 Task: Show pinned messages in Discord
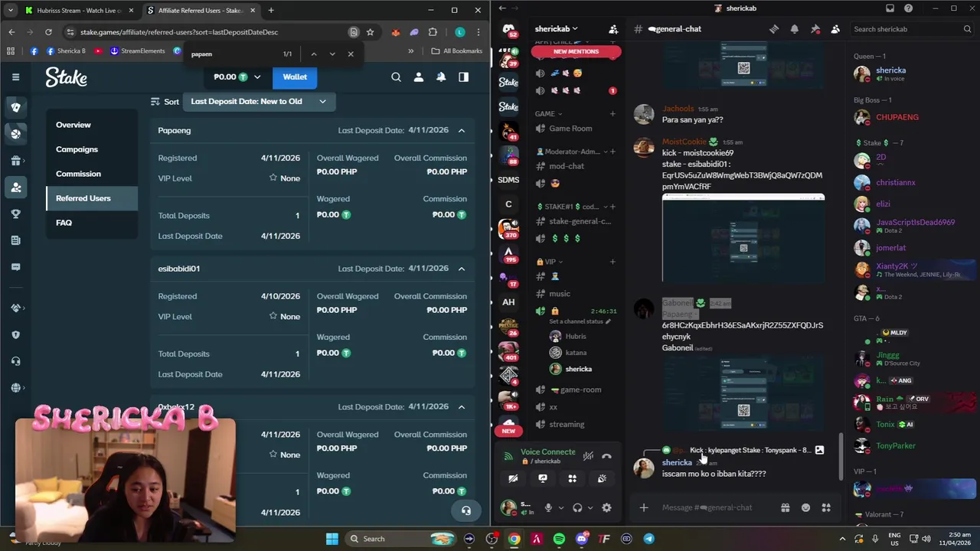coord(815,29)
